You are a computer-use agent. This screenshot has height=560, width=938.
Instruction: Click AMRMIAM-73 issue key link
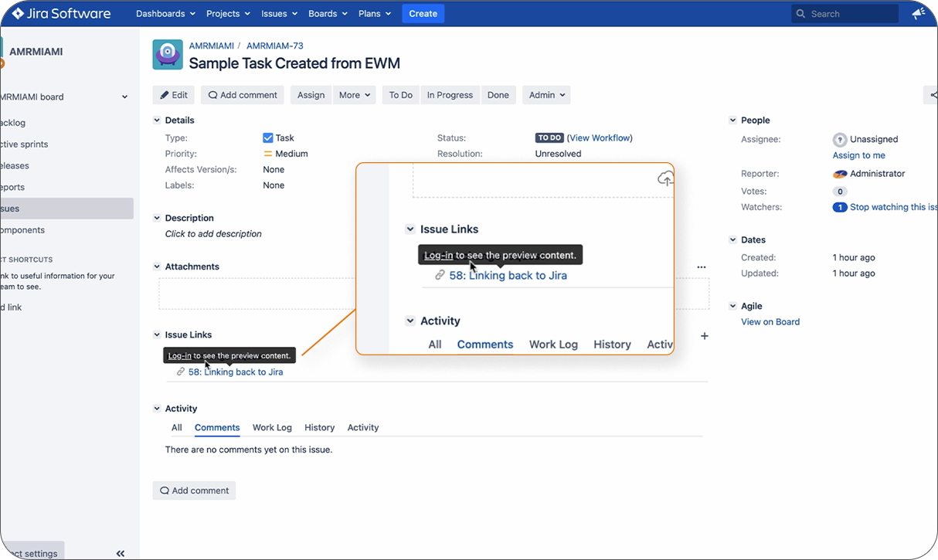pos(275,46)
